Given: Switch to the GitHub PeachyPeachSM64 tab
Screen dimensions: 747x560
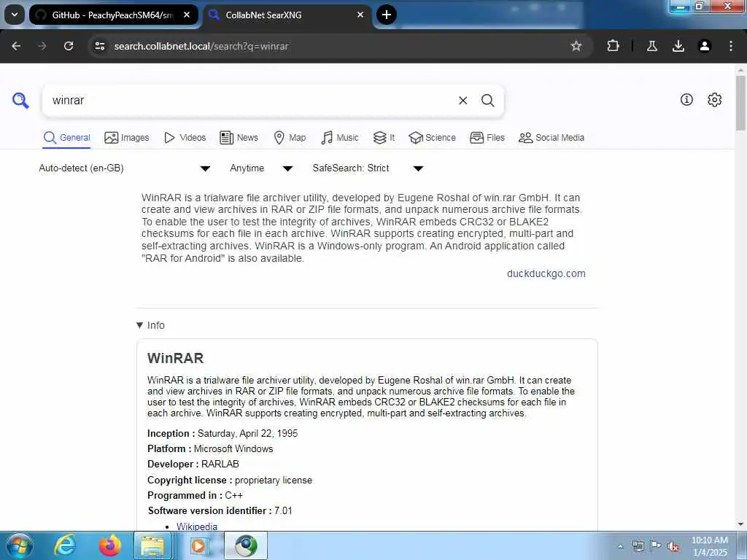Looking at the screenshot, I should pyautogui.click(x=113, y=15).
